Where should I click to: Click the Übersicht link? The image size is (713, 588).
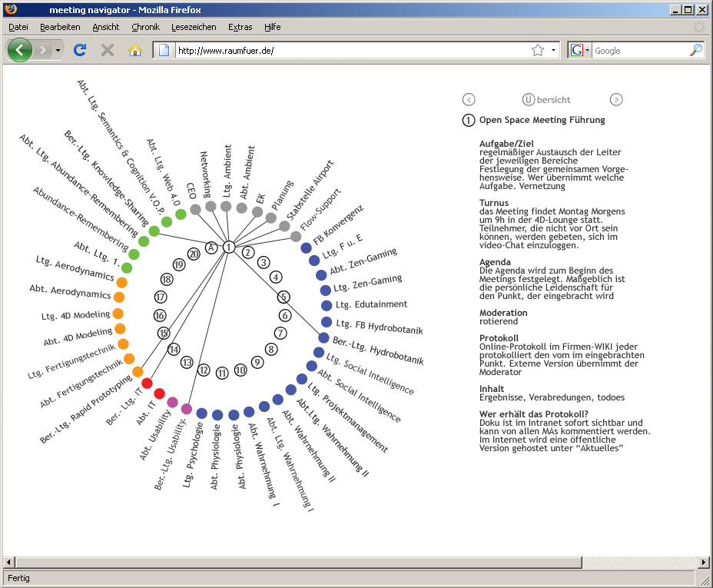point(546,99)
